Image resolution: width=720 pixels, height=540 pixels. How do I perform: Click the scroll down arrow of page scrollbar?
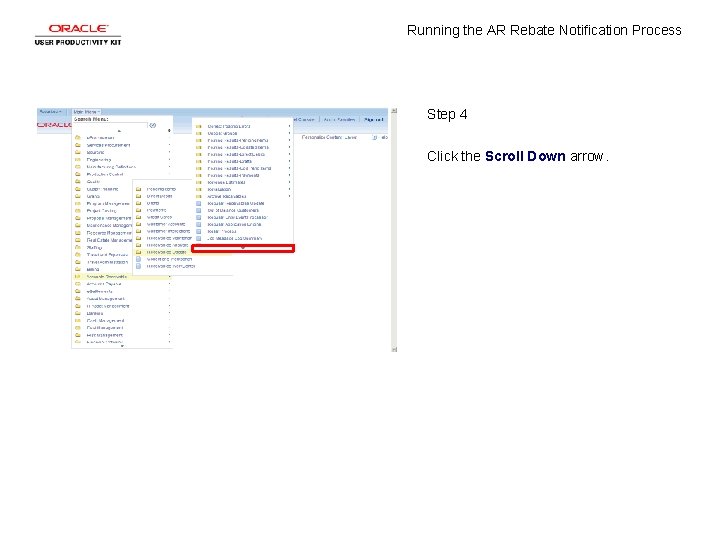[394, 349]
